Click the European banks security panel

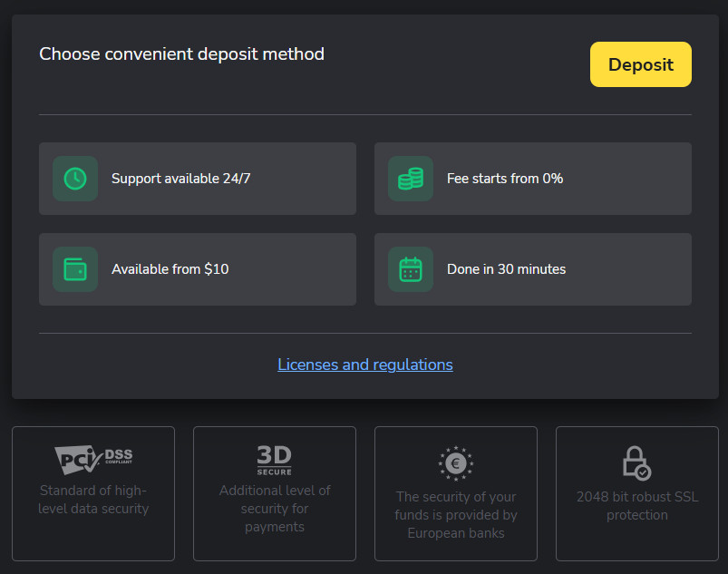pos(455,493)
